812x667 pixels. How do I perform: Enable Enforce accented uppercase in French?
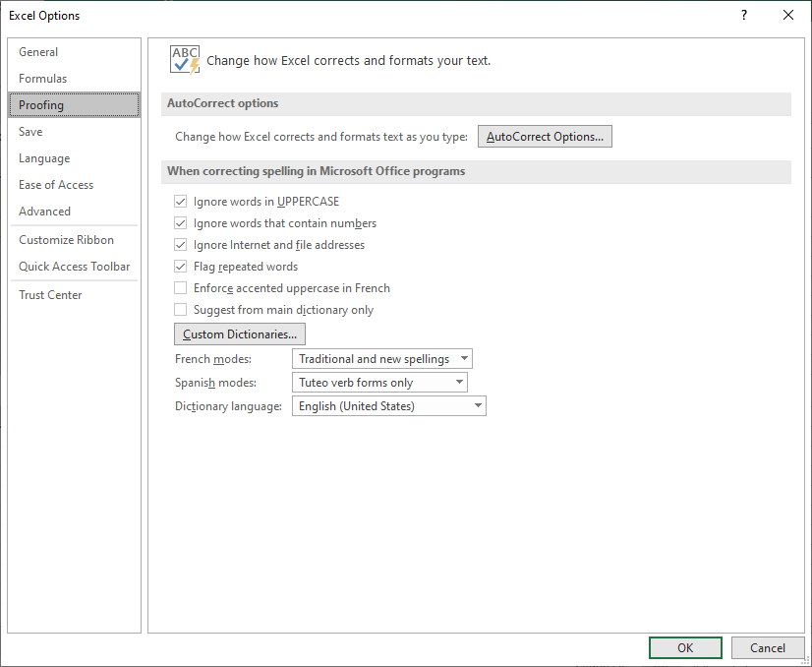[181, 288]
